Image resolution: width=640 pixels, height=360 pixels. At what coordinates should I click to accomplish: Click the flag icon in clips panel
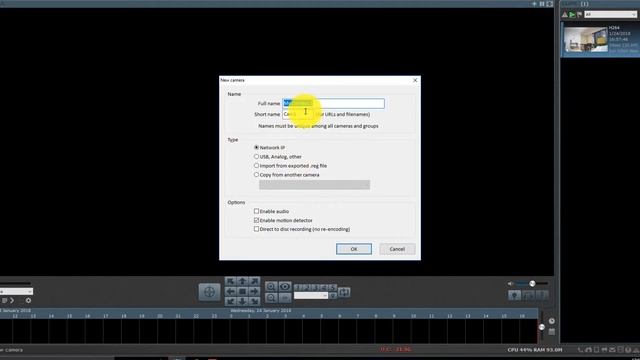pos(580,15)
